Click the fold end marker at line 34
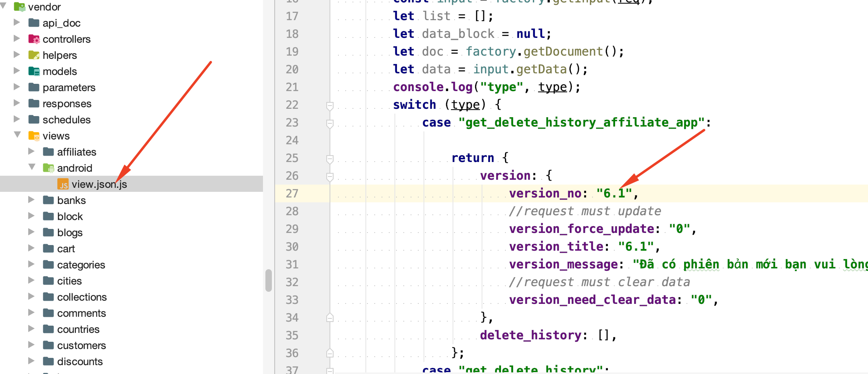The width and height of the screenshot is (868, 374). point(330,318)
